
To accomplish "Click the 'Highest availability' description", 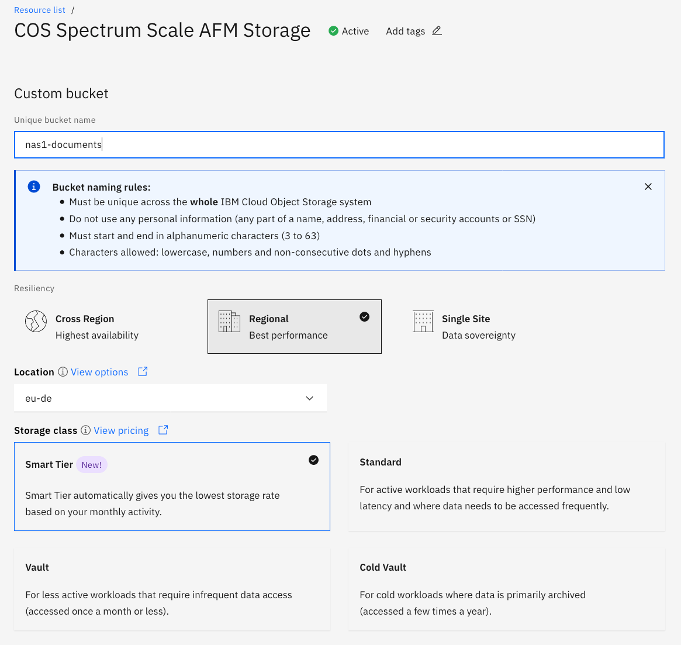I will point(97,335).
